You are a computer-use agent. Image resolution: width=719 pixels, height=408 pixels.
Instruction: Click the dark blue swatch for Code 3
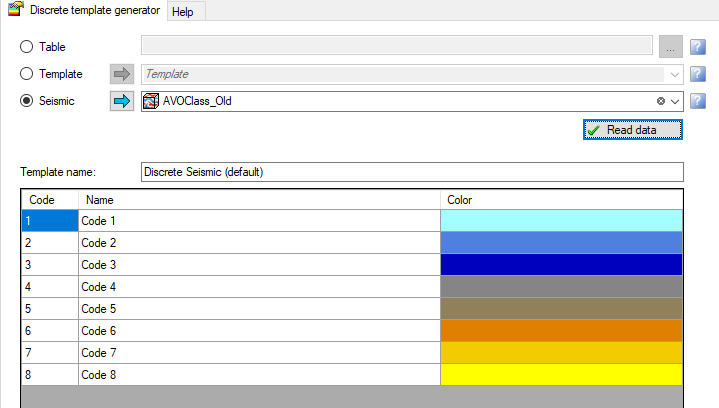point(561,265)
